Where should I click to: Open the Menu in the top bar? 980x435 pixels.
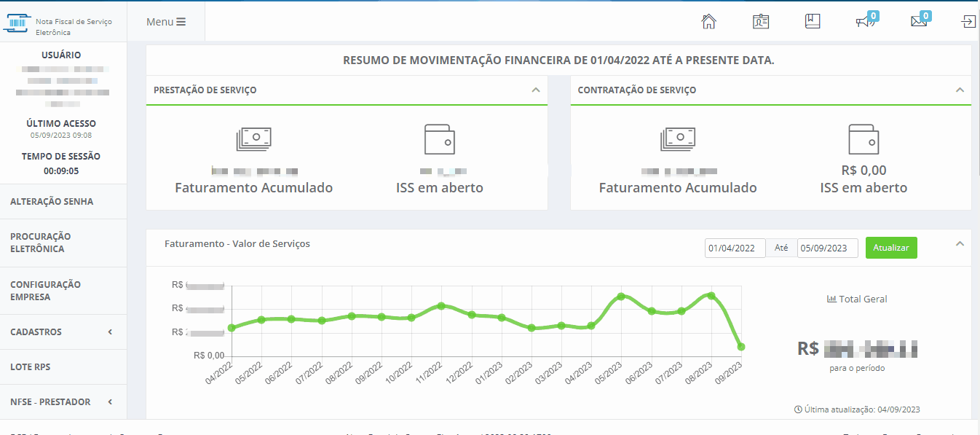click(x=166, y=20)
